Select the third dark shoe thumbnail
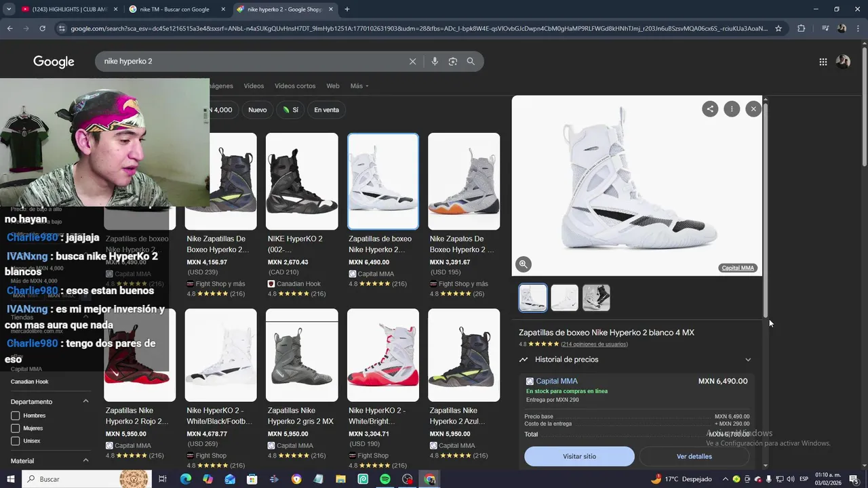The width and height of the screenshot is (868, 488). point(596,298)
